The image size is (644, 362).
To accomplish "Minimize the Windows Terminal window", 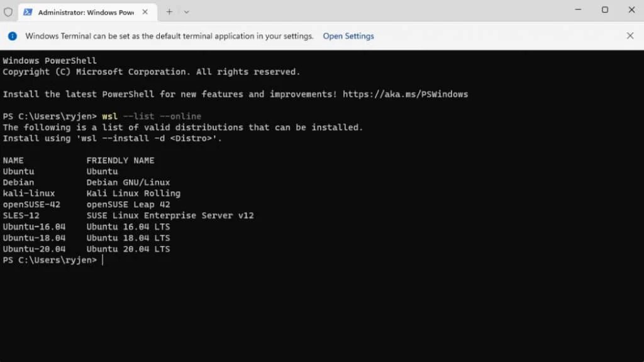I will (578, 9).
